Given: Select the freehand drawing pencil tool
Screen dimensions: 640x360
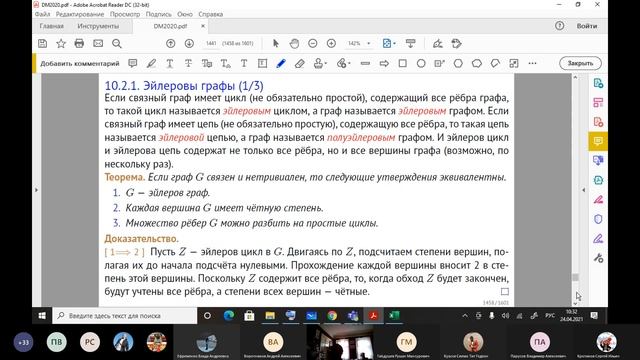Looking at the screenshot, I should click(x=281, y=63).
